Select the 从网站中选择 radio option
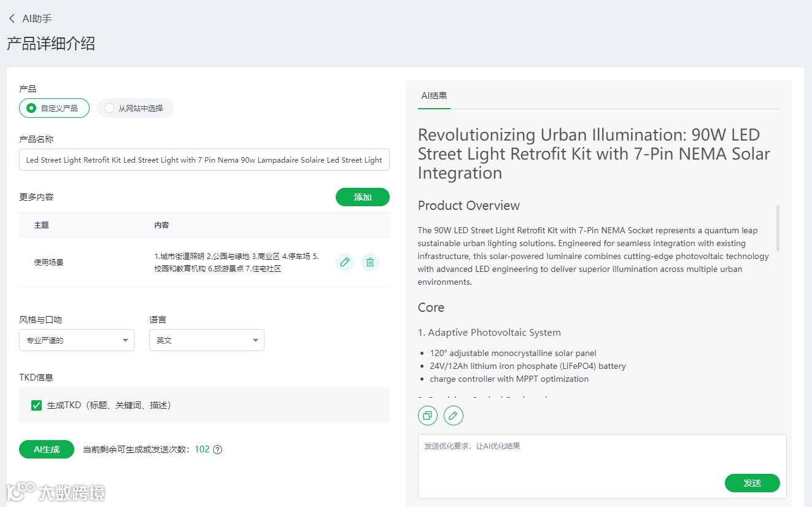Viewport: 812px width, 507px height. point(109,108)
